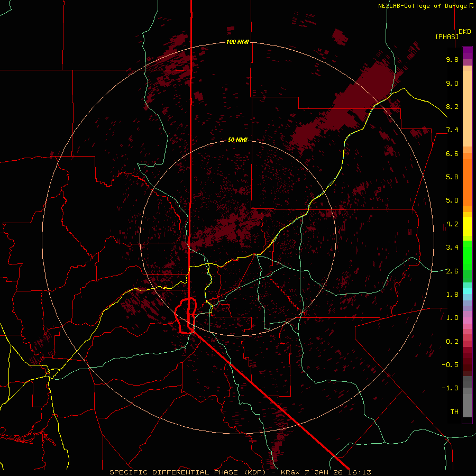Select the 9.8 value on color scale
The width and height of the screenshot is (476, 476).
tap(452, 59)
